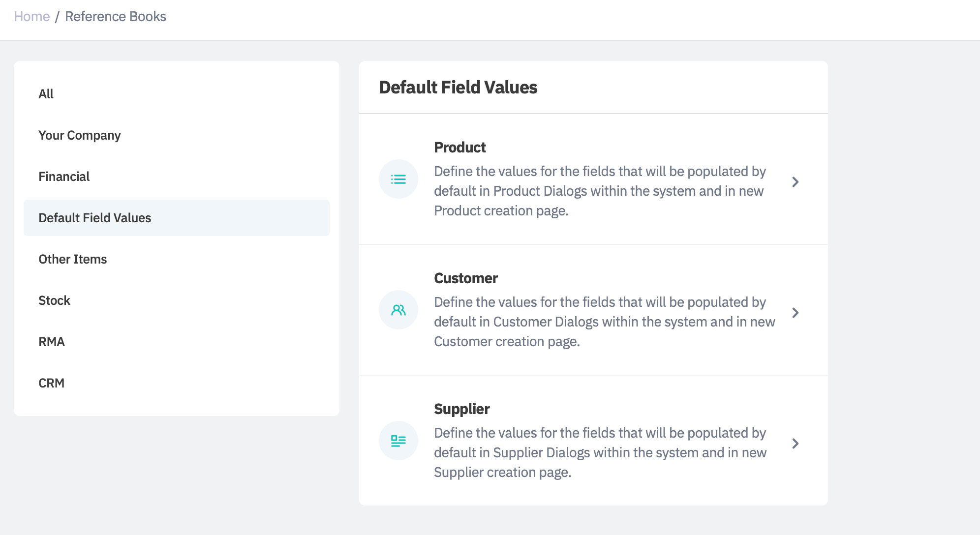
Task: Select All category in sidebar
Action: coord(46,94)
